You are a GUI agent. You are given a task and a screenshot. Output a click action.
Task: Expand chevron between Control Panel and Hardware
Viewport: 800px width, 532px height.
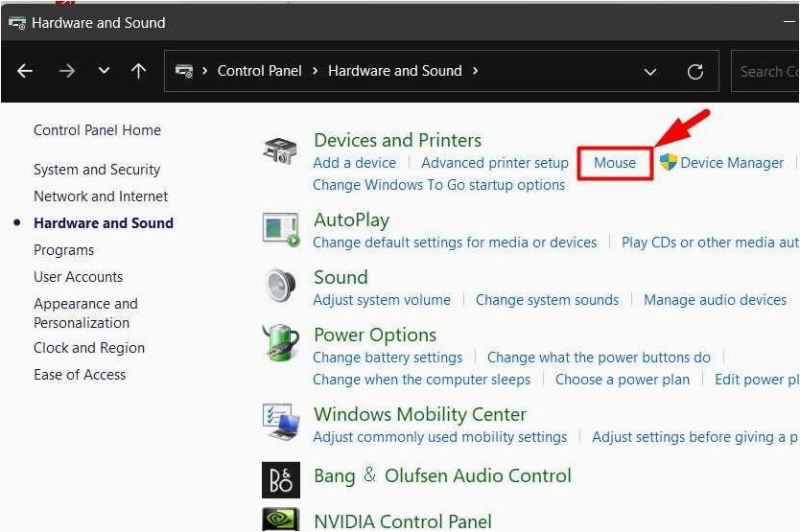pyautogui.click(x=316, y=71)
